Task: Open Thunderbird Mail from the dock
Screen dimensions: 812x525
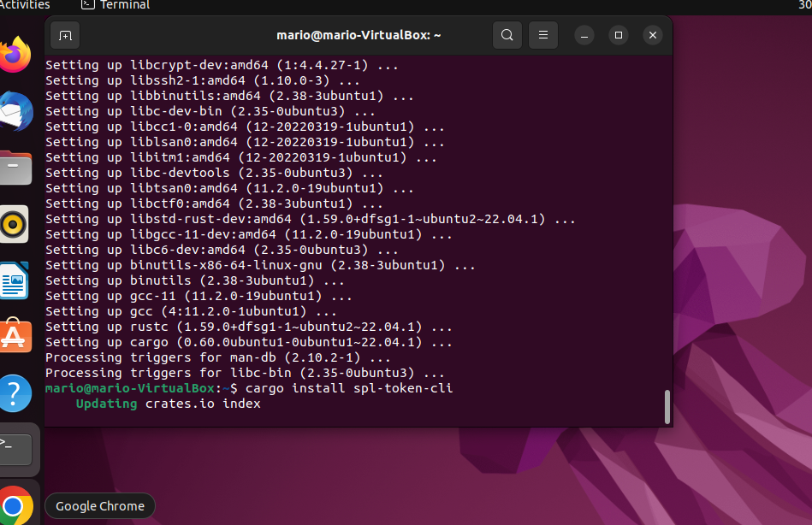Action: pyautogui.click(x=15, y=111)
